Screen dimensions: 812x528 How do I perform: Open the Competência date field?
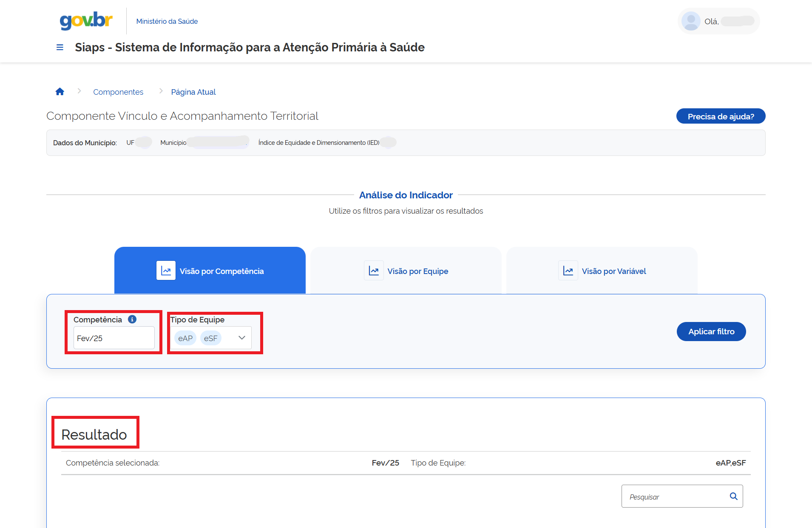point(114,338)
